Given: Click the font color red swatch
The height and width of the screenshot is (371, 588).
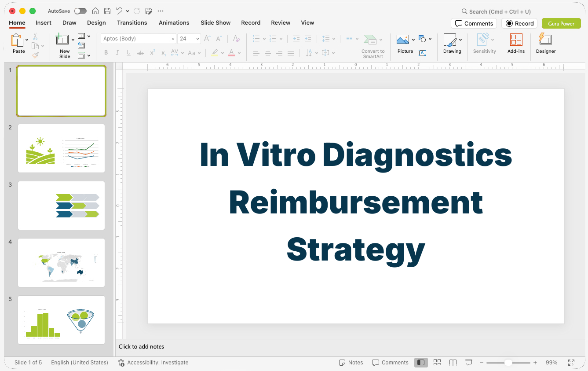Looking at the screenshot, I should 231,53.
